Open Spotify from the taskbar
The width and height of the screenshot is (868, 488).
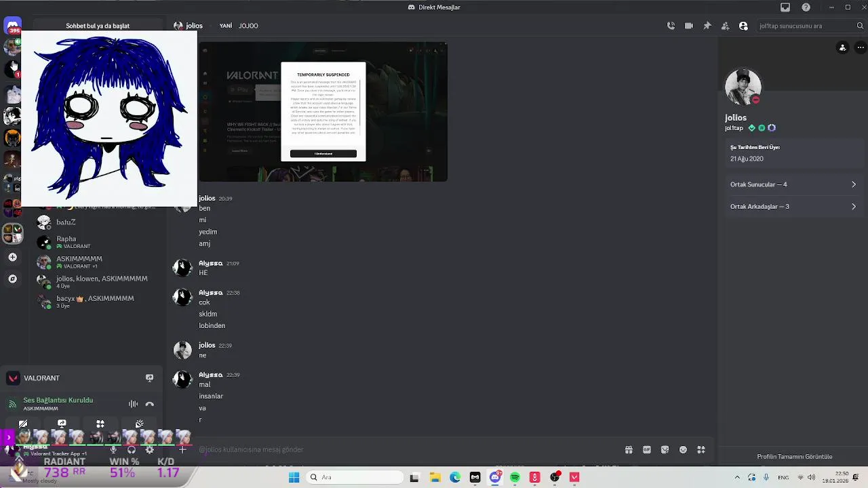tap(515, 477)
